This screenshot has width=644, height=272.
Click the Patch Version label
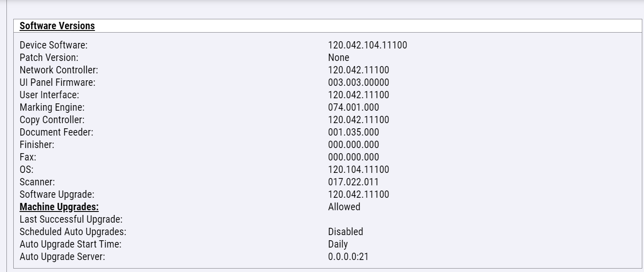click(x=49, y=57)
